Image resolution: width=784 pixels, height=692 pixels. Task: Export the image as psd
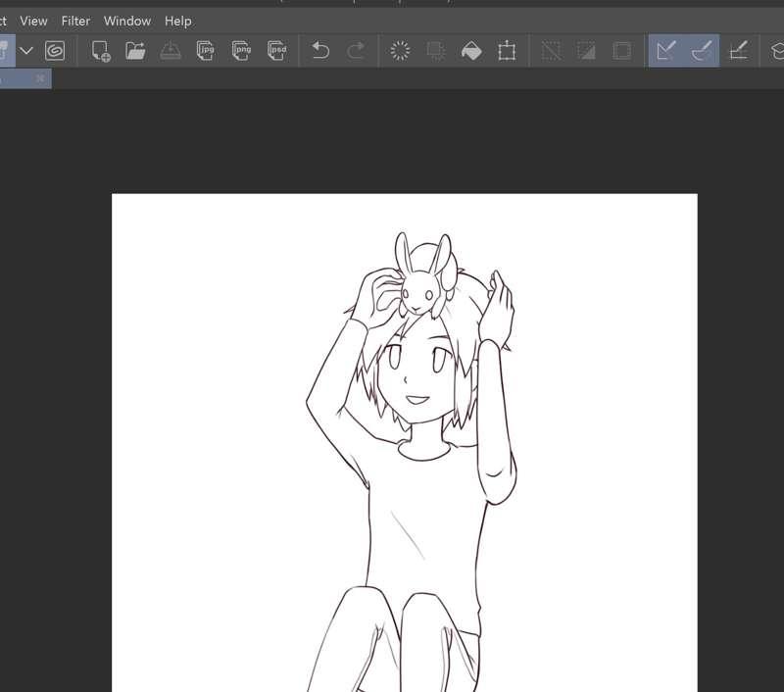click(x=276, y=51)
